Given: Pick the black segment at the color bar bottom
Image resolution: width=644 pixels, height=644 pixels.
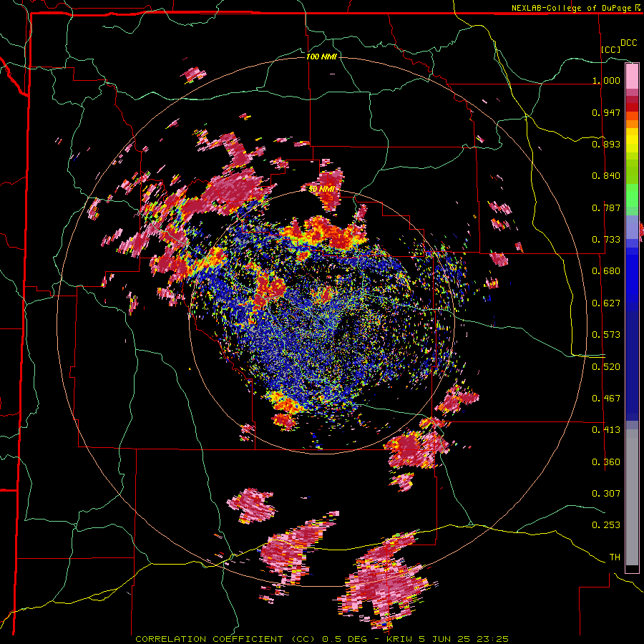Looking at the screenshot, I should [x=632, y=569].
